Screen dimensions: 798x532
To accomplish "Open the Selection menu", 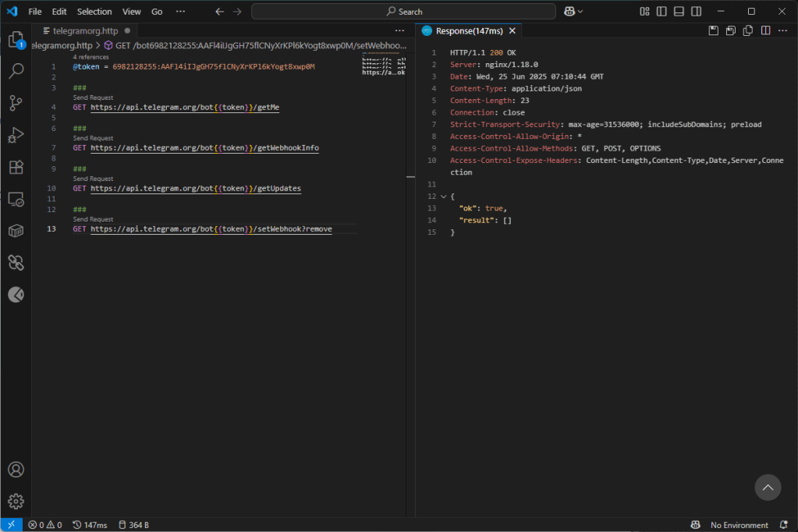I will (x=94, y=12).
